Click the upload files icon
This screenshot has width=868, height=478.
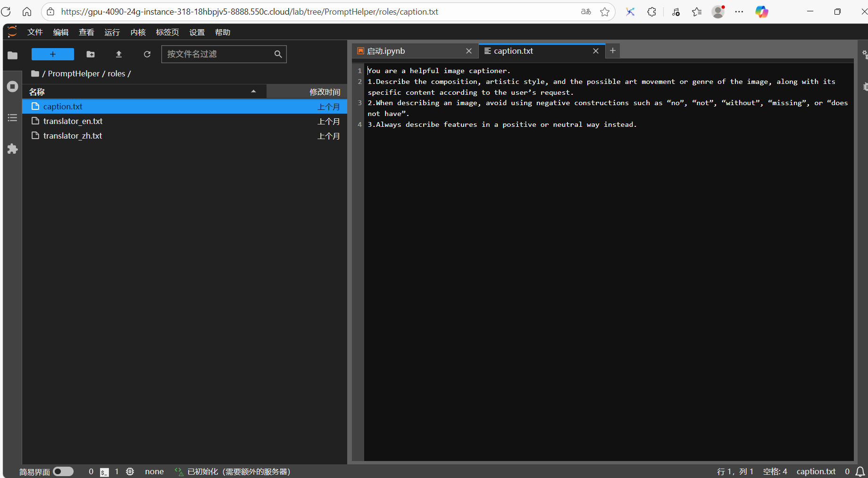point(119,54)
